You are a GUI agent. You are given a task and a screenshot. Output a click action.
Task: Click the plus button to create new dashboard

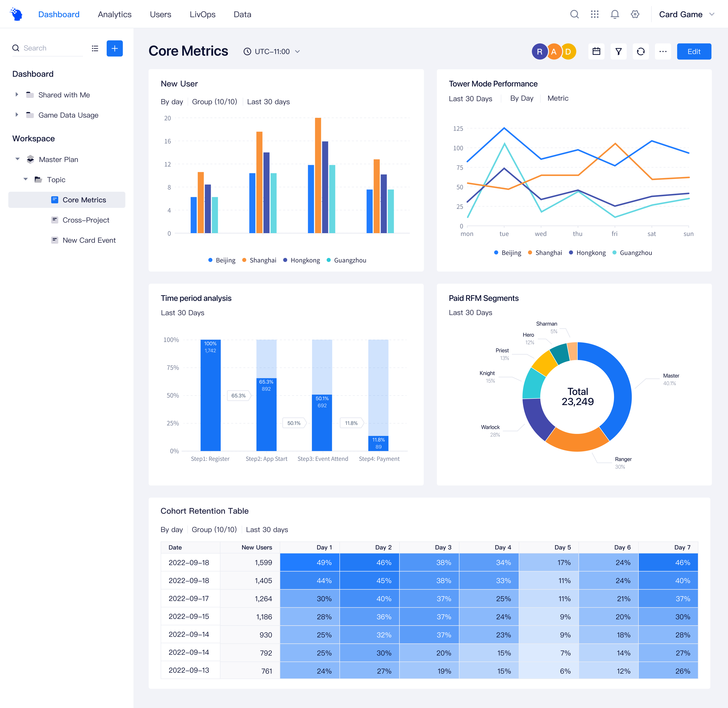click(115, 48)
